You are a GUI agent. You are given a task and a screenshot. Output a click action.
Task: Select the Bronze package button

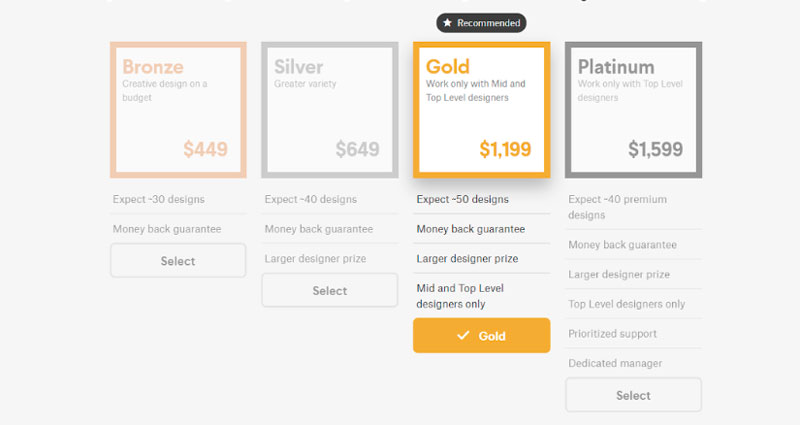click(178, 261)
